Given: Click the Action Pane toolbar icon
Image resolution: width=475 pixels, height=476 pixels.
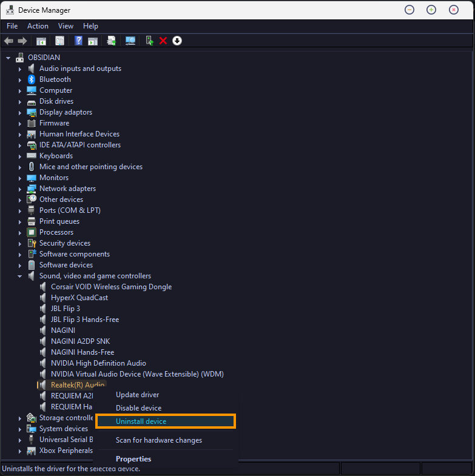Looking at the screenshot, I should (x=93, y=41).
